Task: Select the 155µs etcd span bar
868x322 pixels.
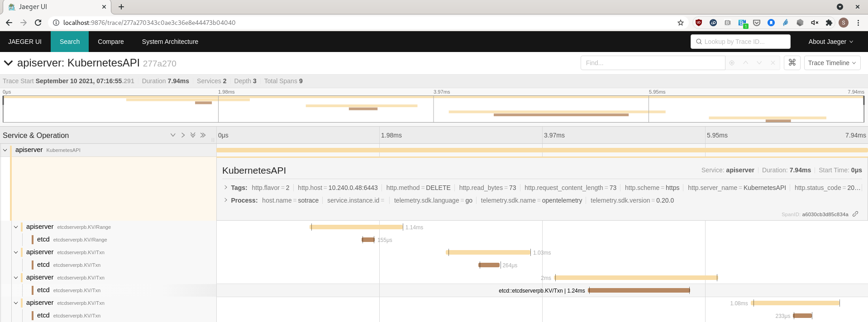Action: click(368, 240)
